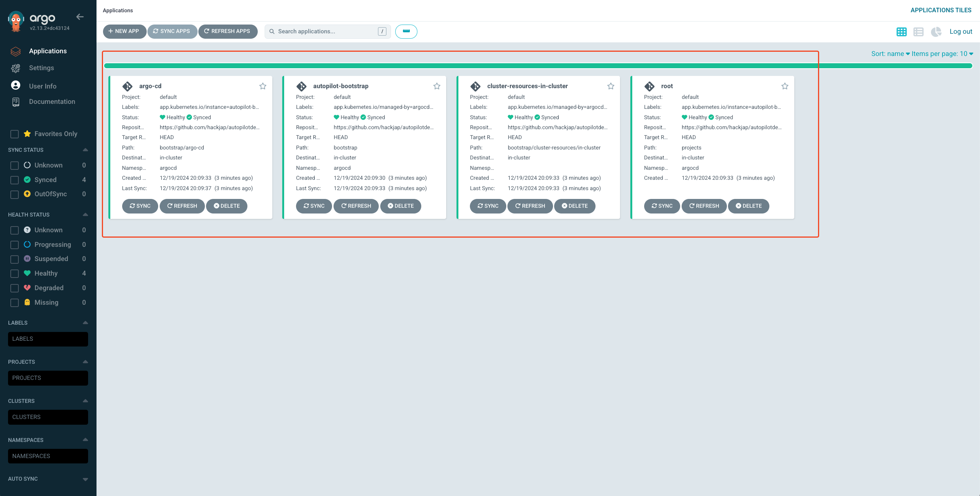Favorite the argo-cd application star
This screenshot has width=980, height=496.
[263, 86]
